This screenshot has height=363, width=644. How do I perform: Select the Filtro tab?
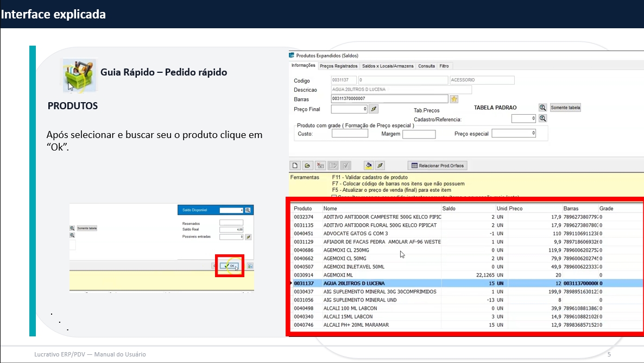pyautogui.click(x=444, y=66)
